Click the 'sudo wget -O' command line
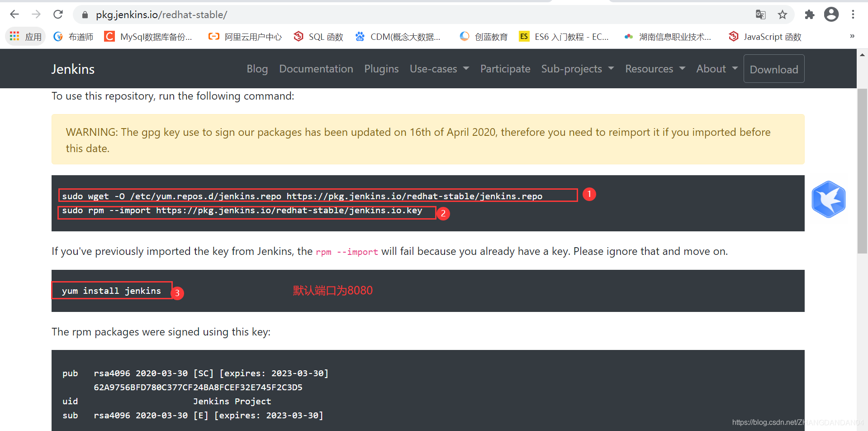 point(302,196)
